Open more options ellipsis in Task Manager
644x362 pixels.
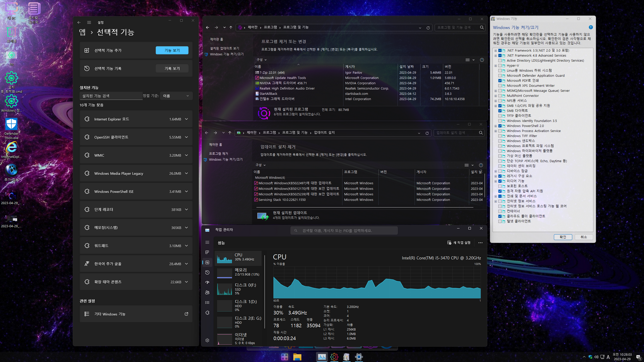click(480, 243)
